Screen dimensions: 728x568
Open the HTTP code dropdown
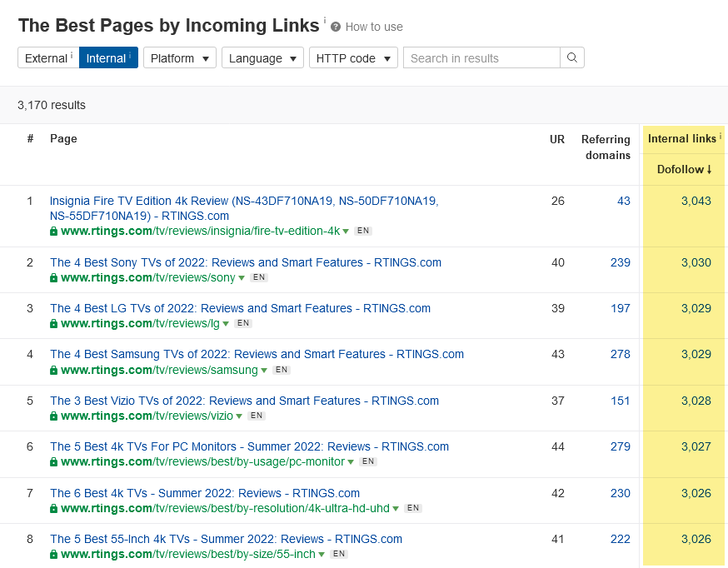coord(353,58)
